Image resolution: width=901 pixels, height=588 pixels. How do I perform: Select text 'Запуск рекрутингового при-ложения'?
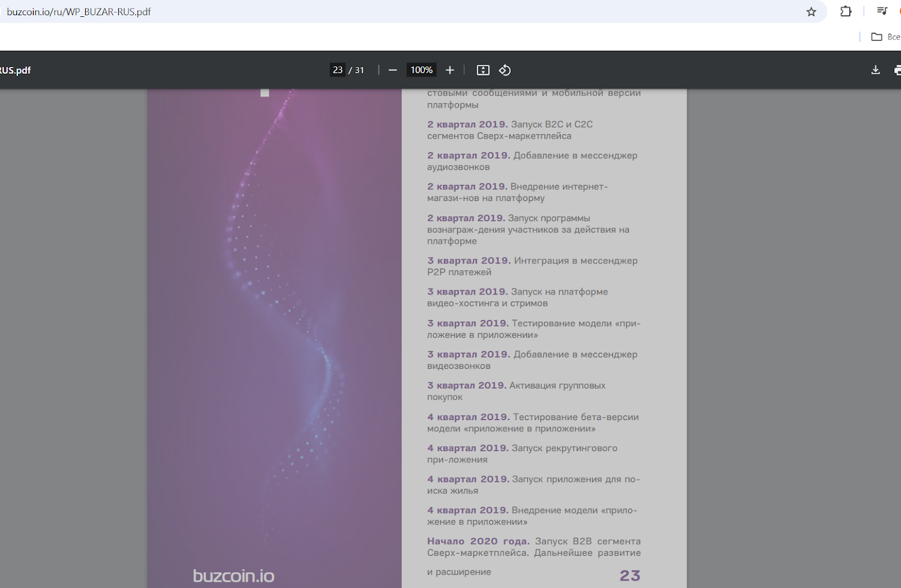(x=522, y=453)
